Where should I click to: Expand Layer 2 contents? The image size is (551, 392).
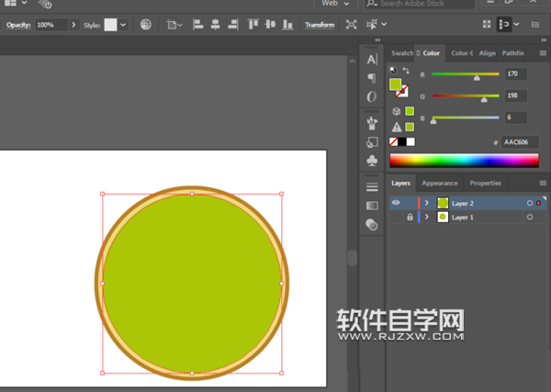pyautogui.click(x=426, y=203)
